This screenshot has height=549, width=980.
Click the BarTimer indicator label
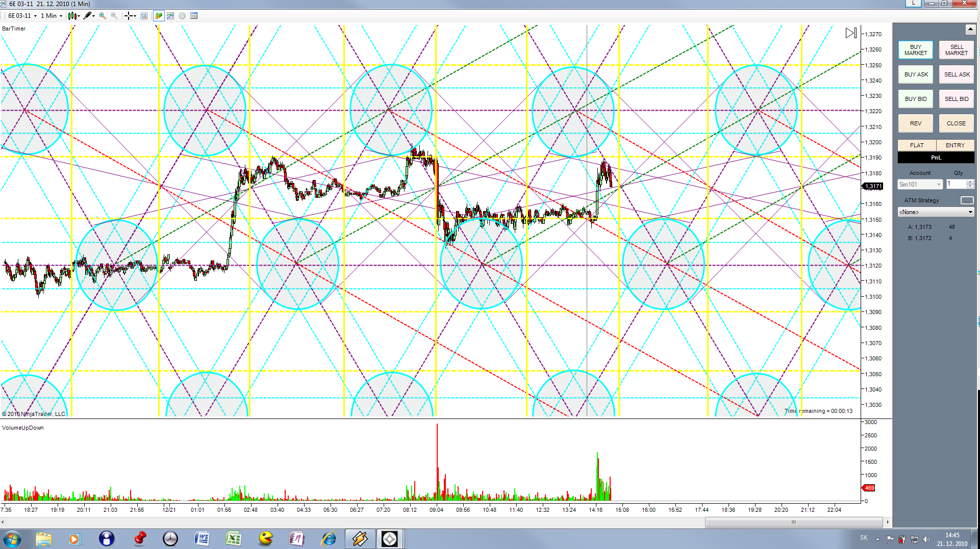point(14,29)
